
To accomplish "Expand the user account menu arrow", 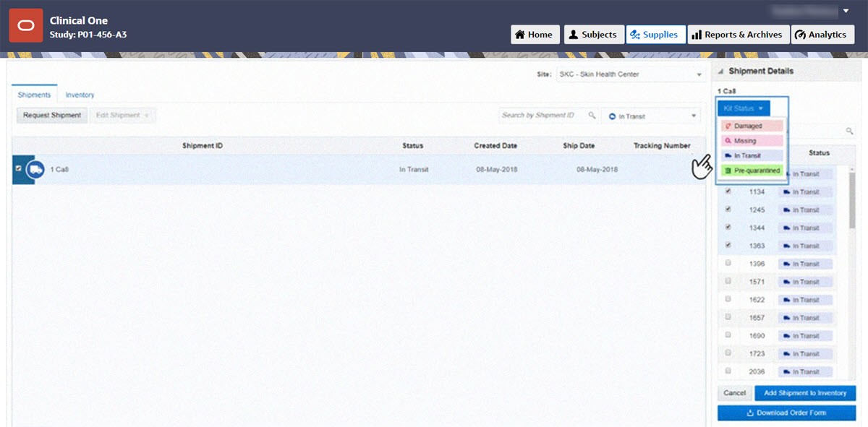I will [846, 11].
